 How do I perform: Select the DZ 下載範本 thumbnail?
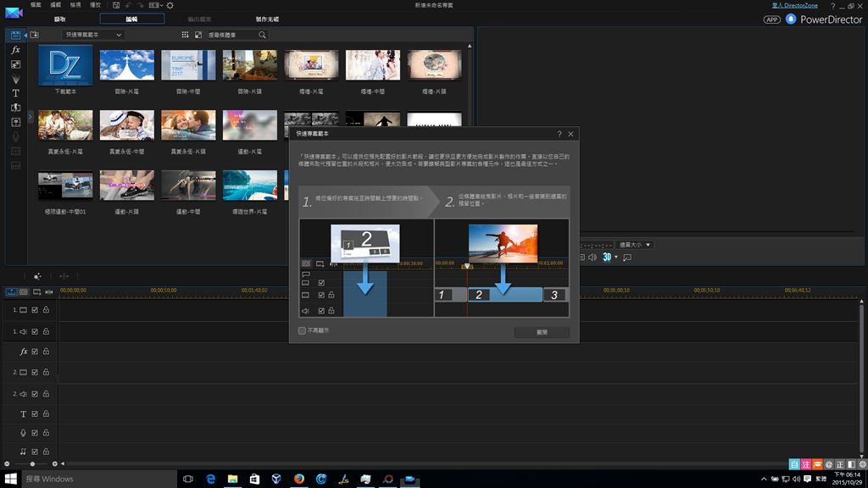[x=65, y=65]
